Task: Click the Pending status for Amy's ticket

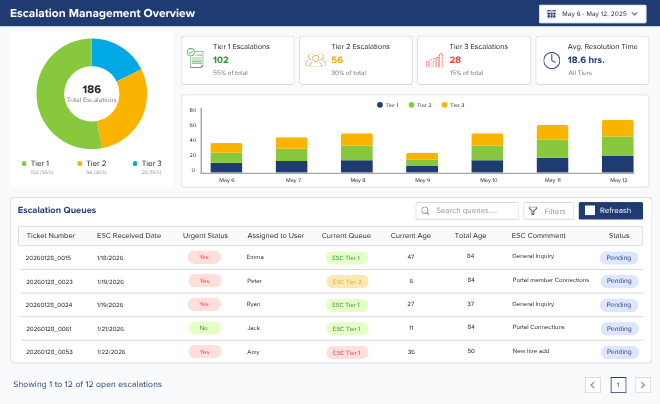Action: (x=619, y=352)
